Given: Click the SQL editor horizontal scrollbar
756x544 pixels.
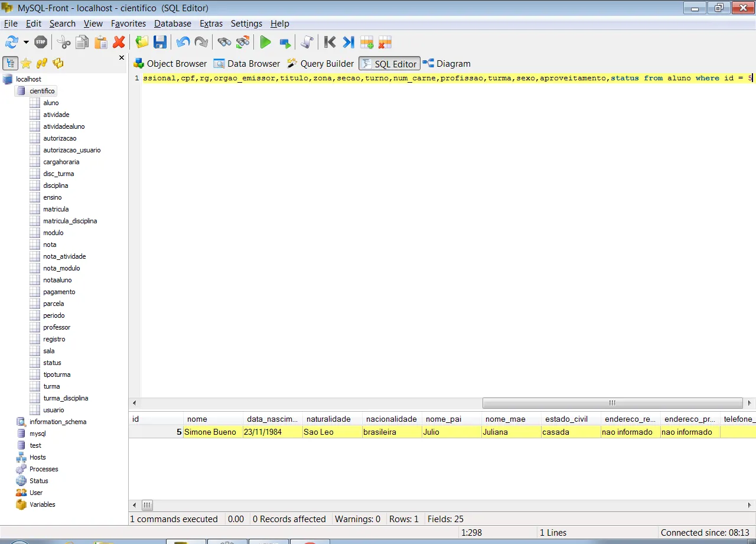Looking at the screenshot, I should coord(612,403).
